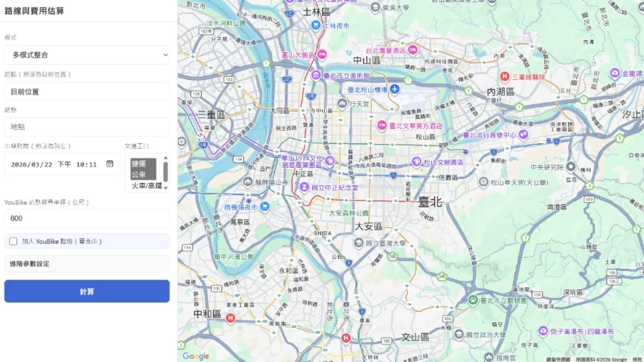This screenshot has height=362, width=644.
Task: Click the 大安區 district label
Action: 368,226
